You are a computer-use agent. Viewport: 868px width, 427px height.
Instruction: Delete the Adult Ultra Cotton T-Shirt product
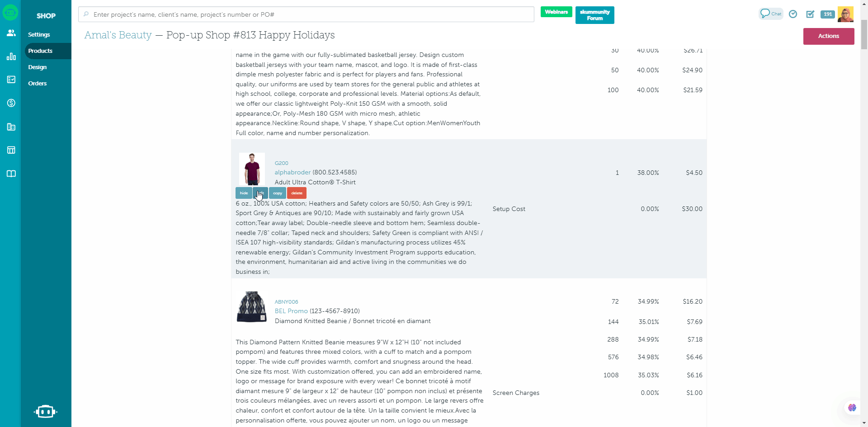[x=297, y=193]
